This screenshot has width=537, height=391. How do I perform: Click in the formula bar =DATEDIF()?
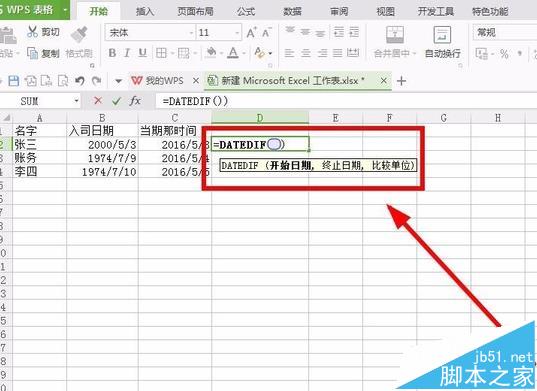pyautogui.click(x=346, y=101)
